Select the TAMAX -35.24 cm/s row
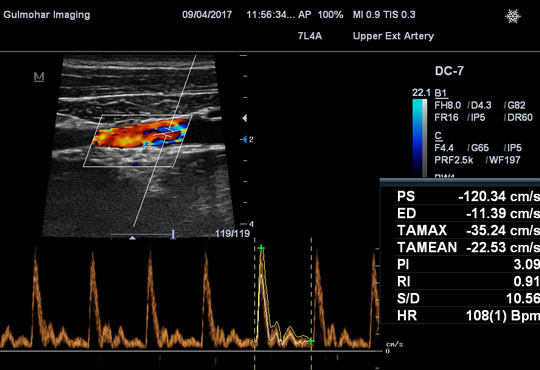This screenshot has height=370, width=540. [x=468, y=230]
